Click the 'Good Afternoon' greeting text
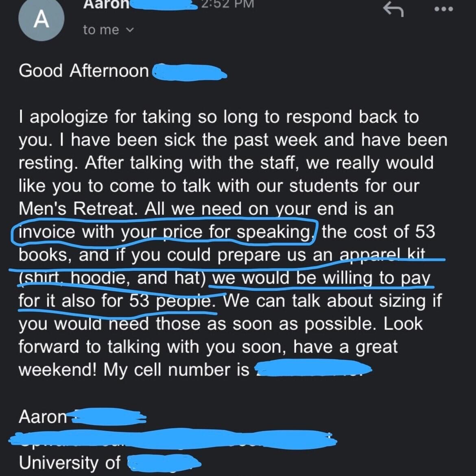 [84, 71]
